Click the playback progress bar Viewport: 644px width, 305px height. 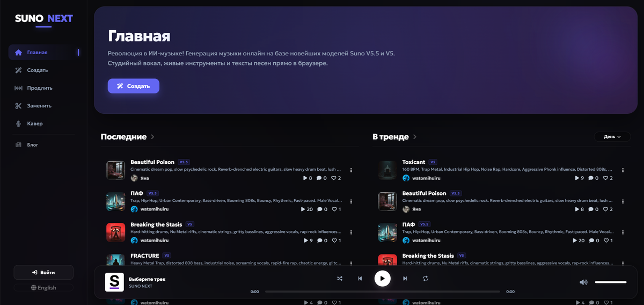[382, 292]
